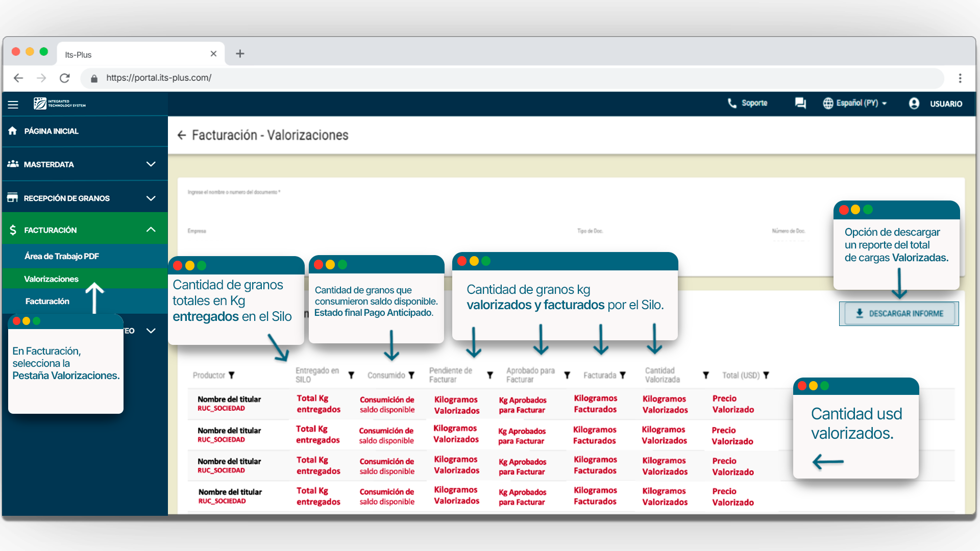This screenshot has width=980, height=551.
Task: Select the Valorizaciones submenu item
Action: [51, 279]
